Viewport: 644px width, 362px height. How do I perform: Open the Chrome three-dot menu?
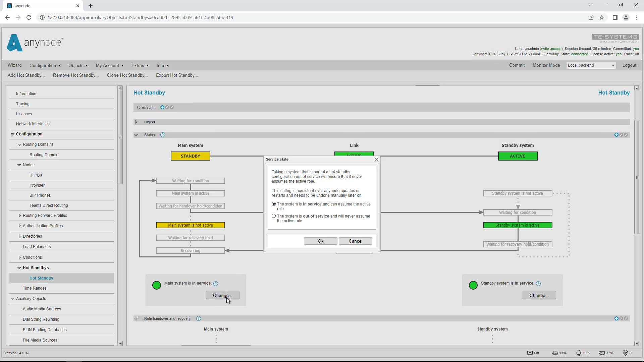click(x=637, y=17)
